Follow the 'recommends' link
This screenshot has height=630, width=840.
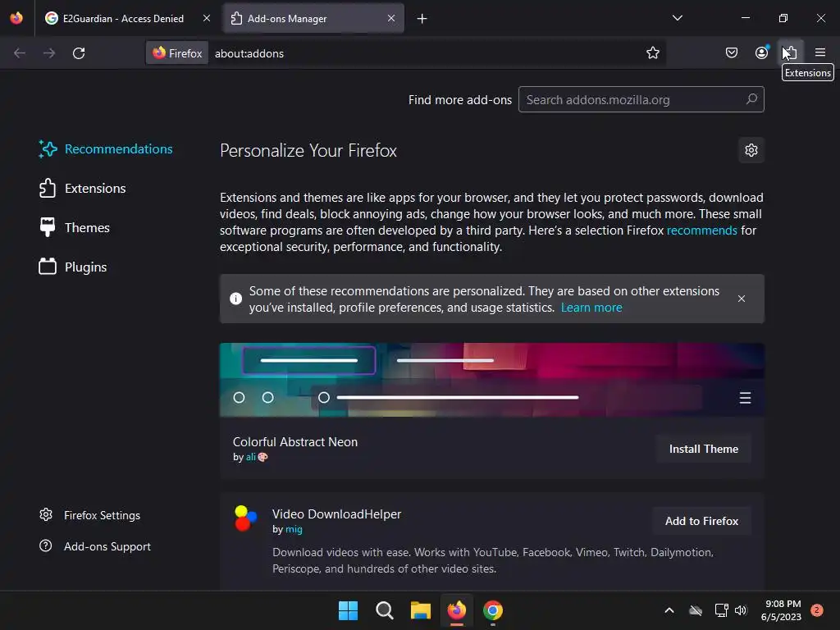702,231
